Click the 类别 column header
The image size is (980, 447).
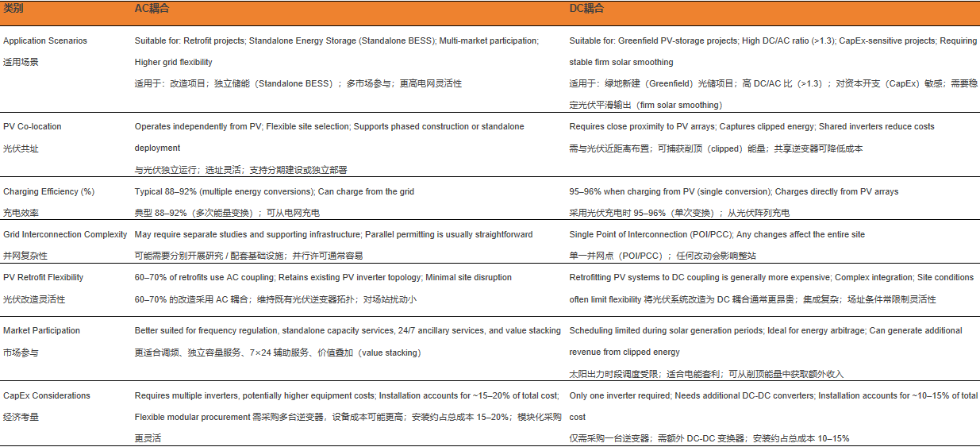click(14, 8)
